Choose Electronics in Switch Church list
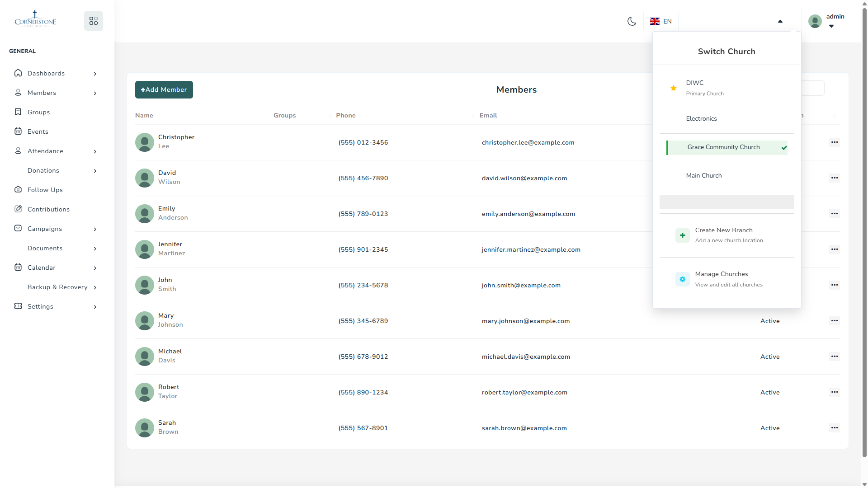Image resolution: width=868 pixels, height=488 pixels. [x=701, y=119]
